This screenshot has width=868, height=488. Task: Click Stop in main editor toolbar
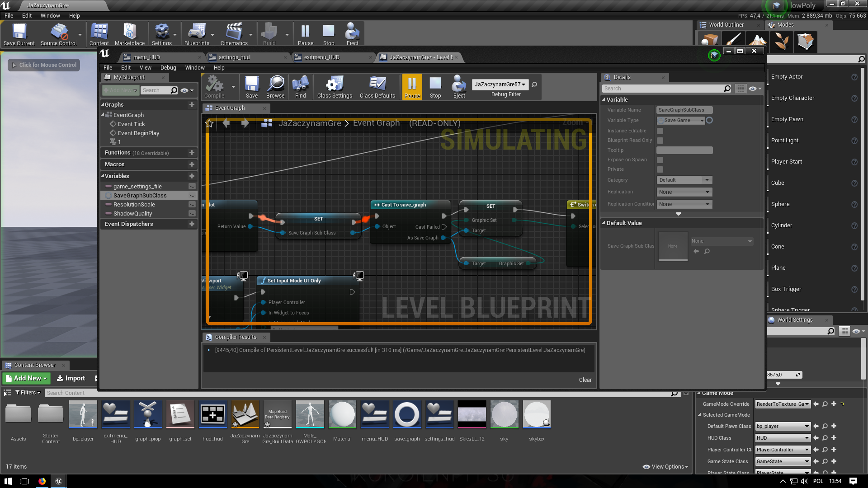click(329, 34)
